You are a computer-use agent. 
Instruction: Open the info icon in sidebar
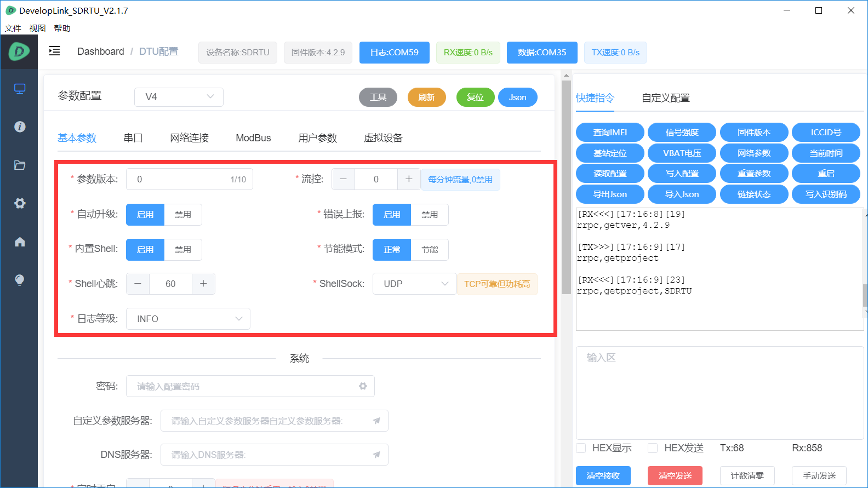20,127
